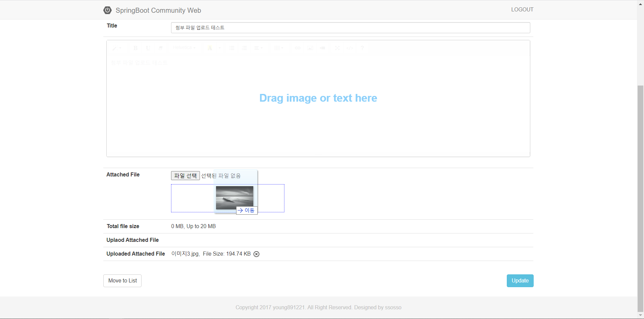Insert a numbered ordered list
This screenshot has height=319, width=644.
(x=244, y=48)
